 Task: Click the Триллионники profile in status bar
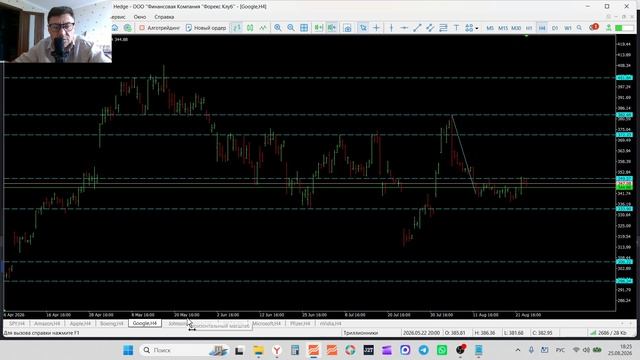coord(360,333)
